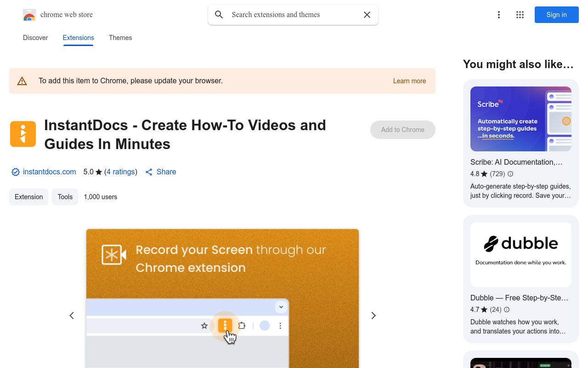This screenshot has width=588, height=368.
Task: Click the Share icon
Action: tap(149, 172)
